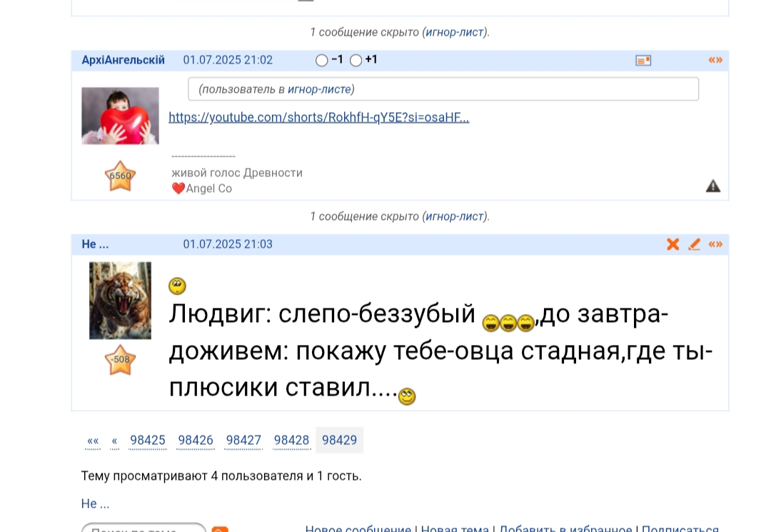This screenshot has height=532, width=771.
Task: Open the heart balloon avatar
Action: tap(120, 116)
